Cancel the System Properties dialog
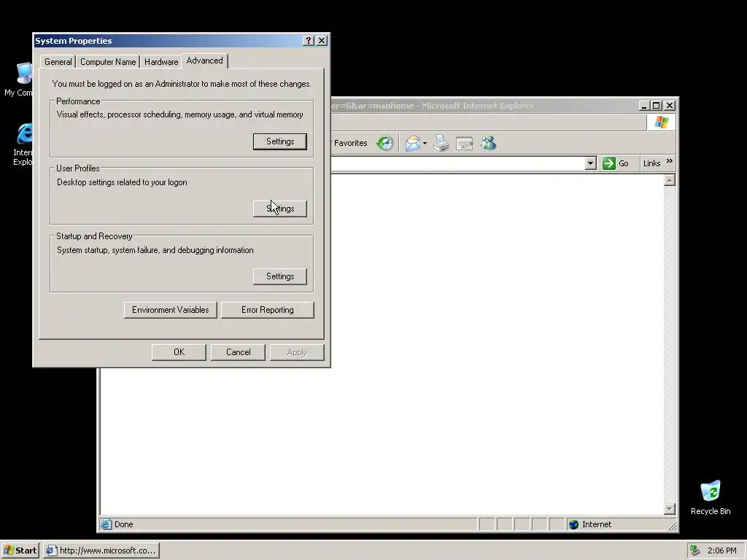The height and width of the screenshot is (560, 747). coord(239,352)
